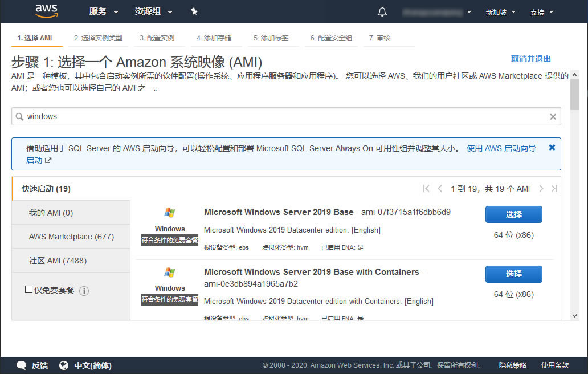Open the 新加坡 region dropdown
This screenshot has width=588, height=374.
tap(501, 13)
